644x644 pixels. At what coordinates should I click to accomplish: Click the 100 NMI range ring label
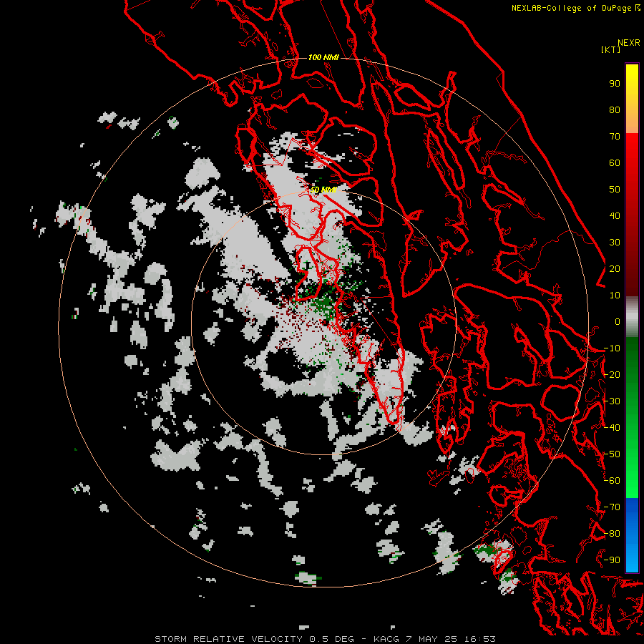pyautogui.click(x=323, y=57)
